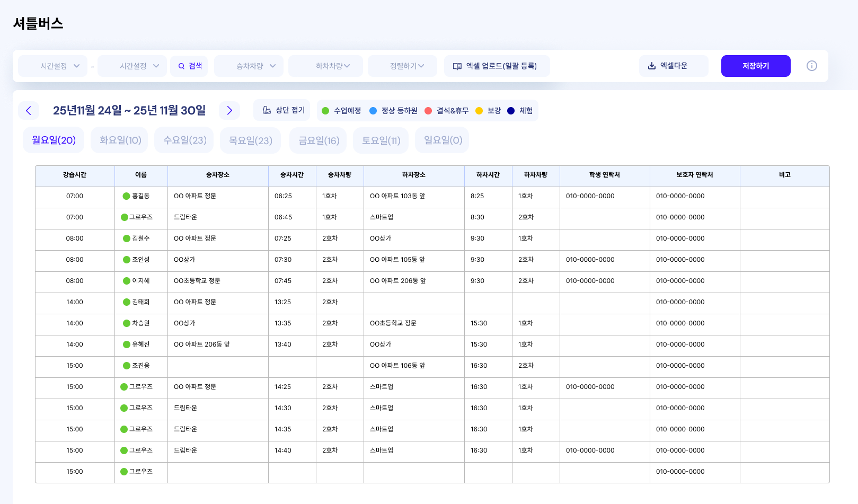Open the second 시간설정 end time dropdown
Image resolution: width=858 pixels, height=504 pixels.
point(132,66)
